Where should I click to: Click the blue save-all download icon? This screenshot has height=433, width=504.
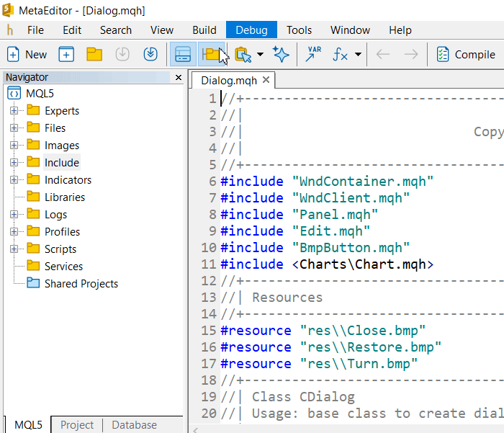tap(150, 54)
